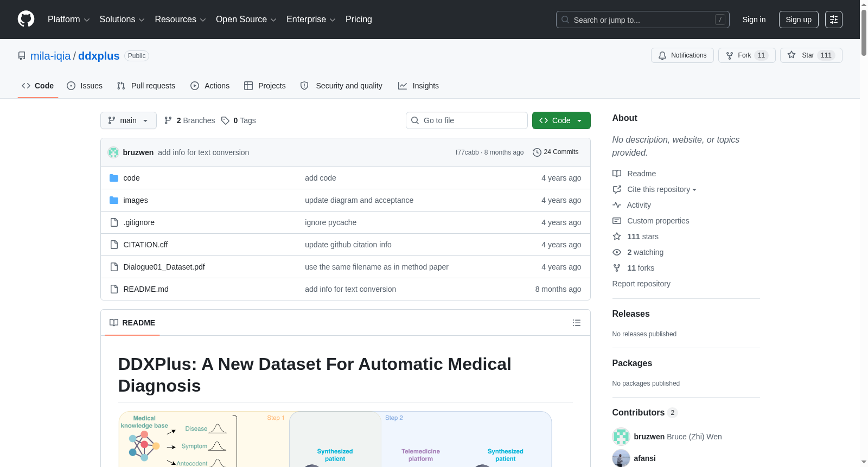Click the Go to file input
This screenshot has width=868, height=467.
[x=467, y=120]
